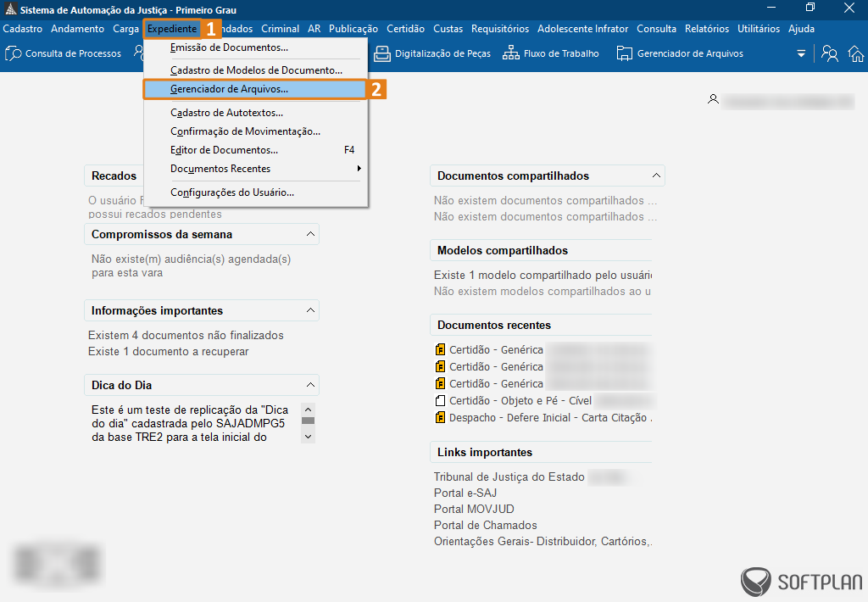The height and width of the screenshot is (602, 868).
Task: Collapse the Dica do Dia panel
Action: pyautogui.click(x=310, y=385)
